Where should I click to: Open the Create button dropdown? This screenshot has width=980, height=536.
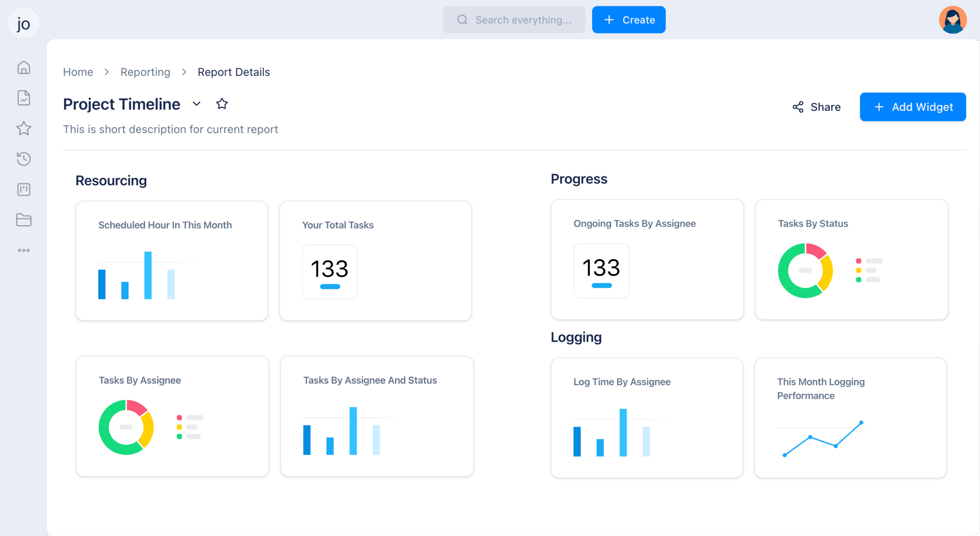[628, 20]
